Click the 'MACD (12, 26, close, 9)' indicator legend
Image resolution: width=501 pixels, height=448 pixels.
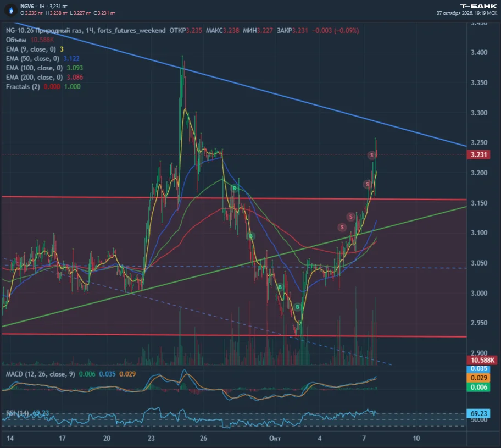(x=71, y=374)
